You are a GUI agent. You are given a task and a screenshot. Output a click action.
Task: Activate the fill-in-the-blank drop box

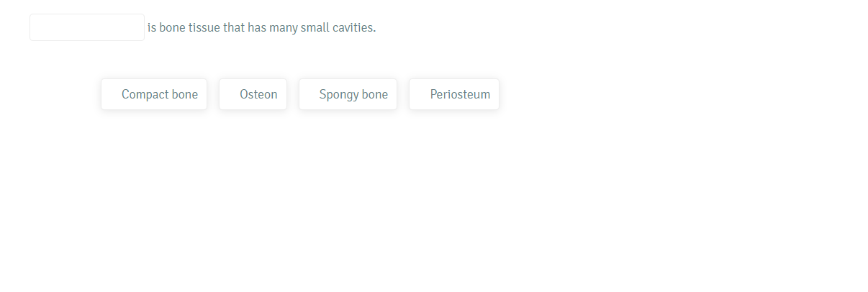(x=87, y=27)
